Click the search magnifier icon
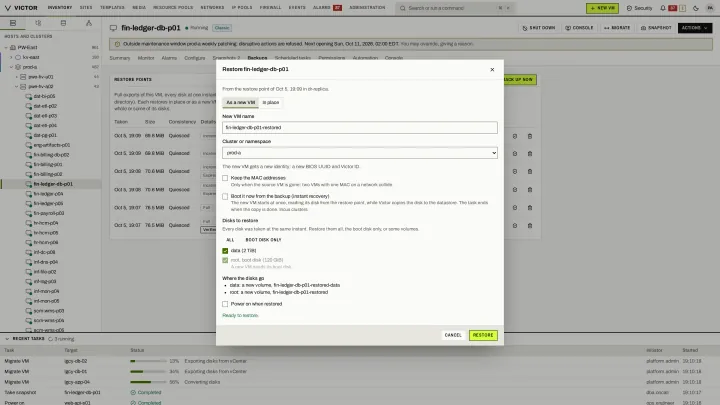The width and height of the screenshot is (720, 405). (403, 8)
